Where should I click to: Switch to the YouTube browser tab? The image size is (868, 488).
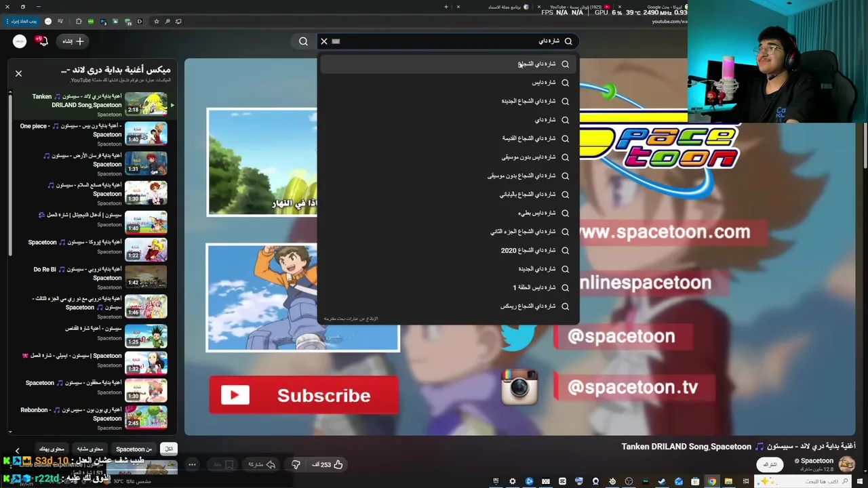click(x=576, y=7)
